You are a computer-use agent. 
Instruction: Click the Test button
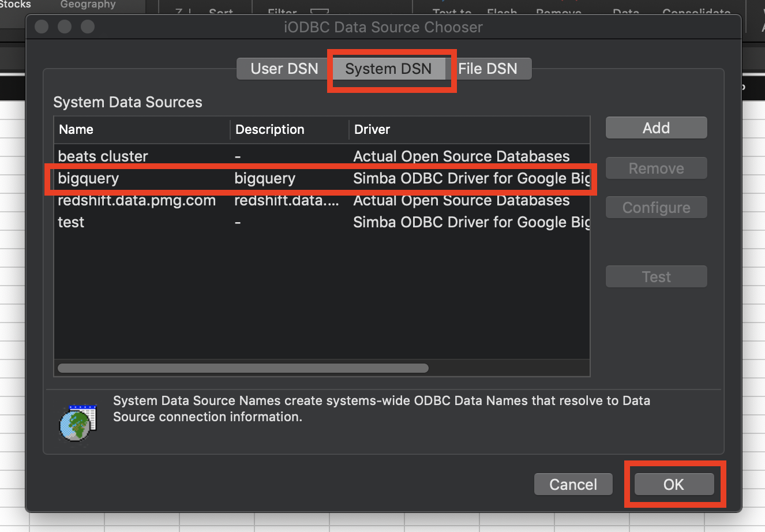pyautogui.click(x=656, y=277)
